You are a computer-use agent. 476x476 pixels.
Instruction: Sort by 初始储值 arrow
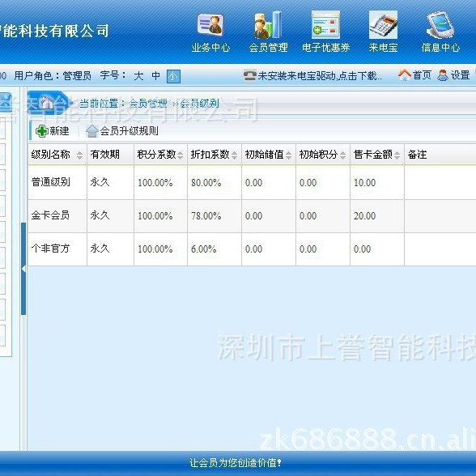click(288, 155)
